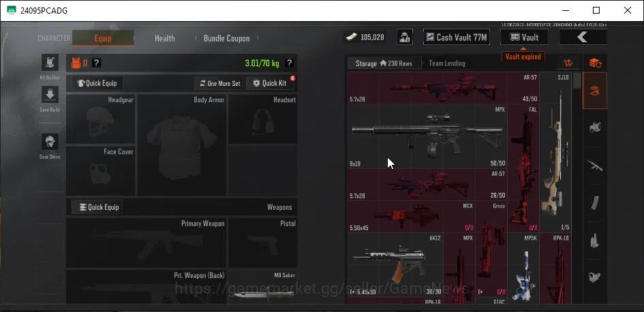Open the Quick Kit button

pos(270,83)
